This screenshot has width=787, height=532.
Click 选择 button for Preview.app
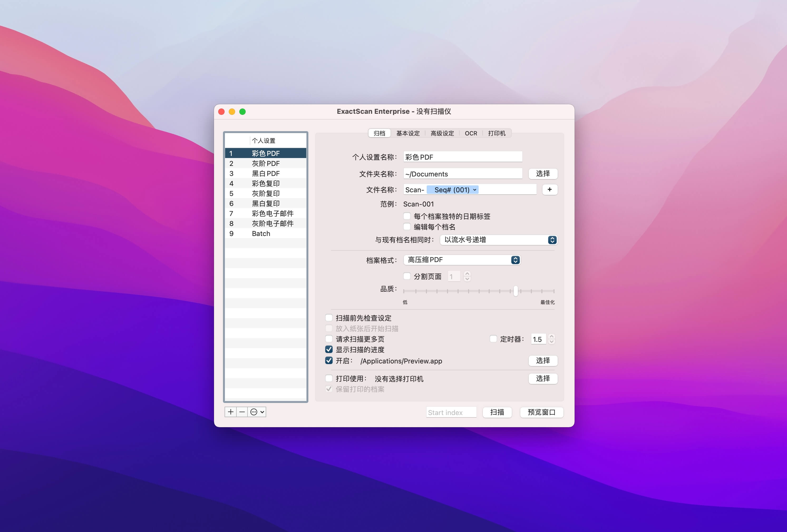click(x=543, y=361)
